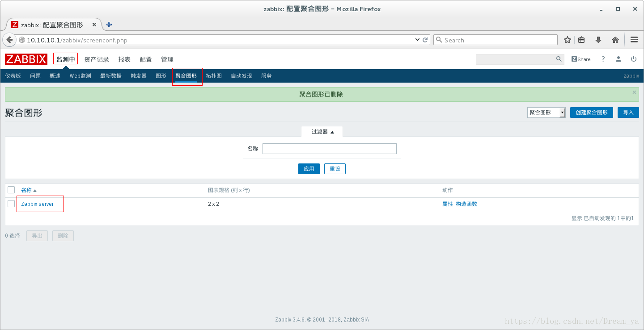Go to the 服务 submenu
The height and width of the screenshot is (330, 644).
click(267, 76)
